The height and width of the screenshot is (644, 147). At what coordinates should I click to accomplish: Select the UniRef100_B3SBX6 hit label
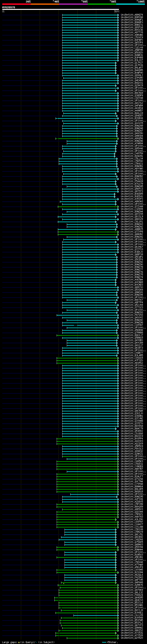pos(132,118)
